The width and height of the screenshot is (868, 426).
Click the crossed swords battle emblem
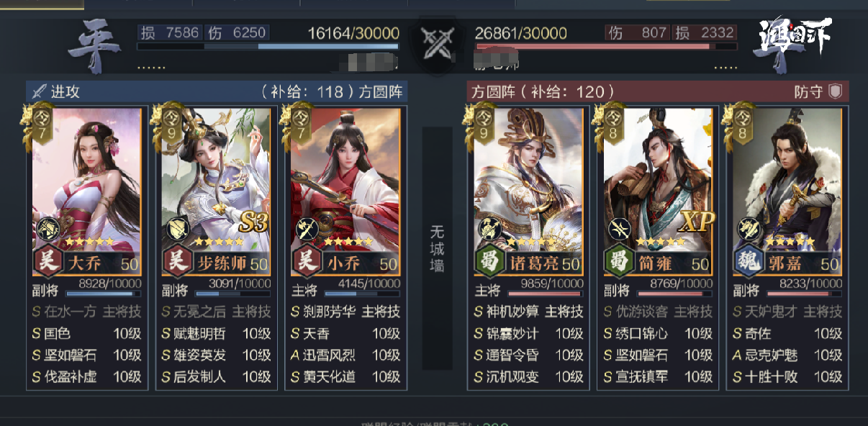tap(435, 45)
